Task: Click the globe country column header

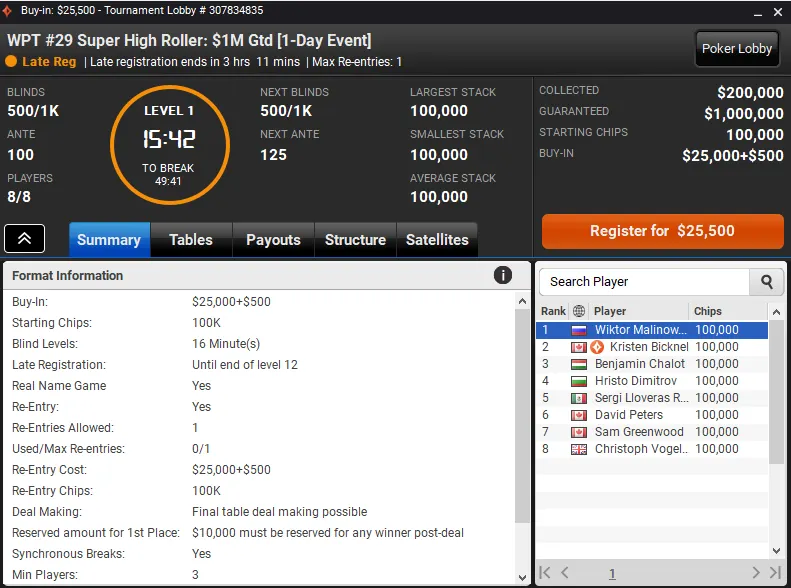Action: pyautogui.click(x=579, y=311)
